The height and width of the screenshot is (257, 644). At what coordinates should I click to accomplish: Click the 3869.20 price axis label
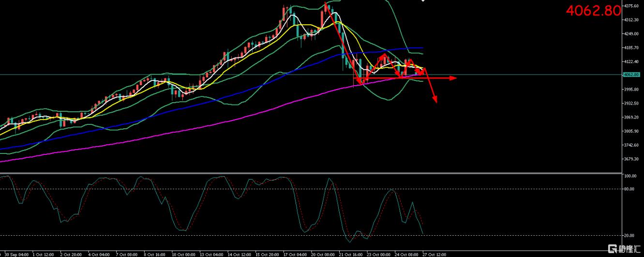(631, 118)
